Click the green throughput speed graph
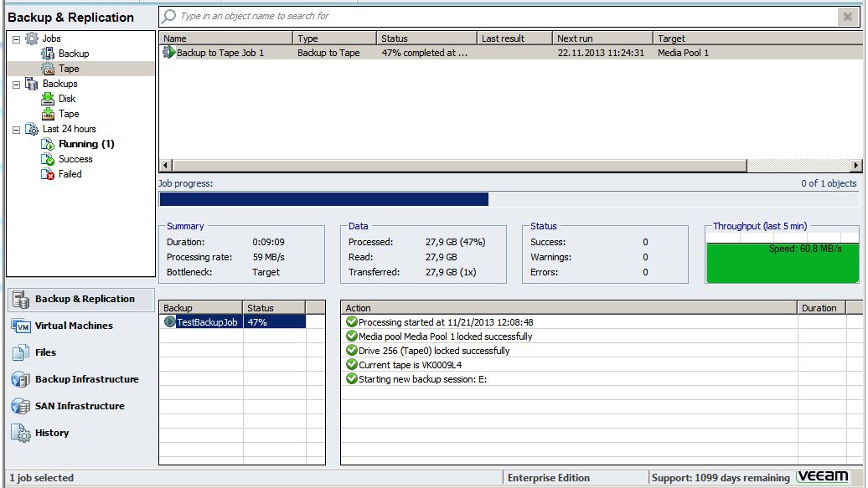868x488 pixels. click(782, 263)
